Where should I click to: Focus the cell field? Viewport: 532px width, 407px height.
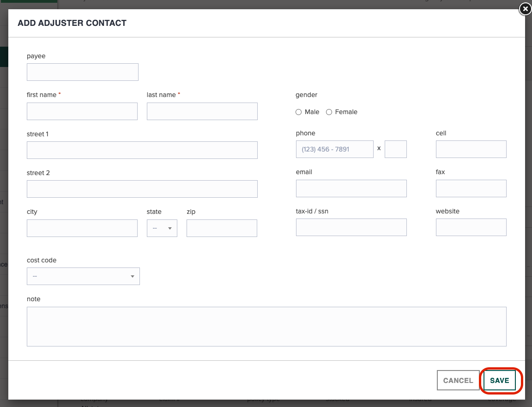[x=471, y=149]
